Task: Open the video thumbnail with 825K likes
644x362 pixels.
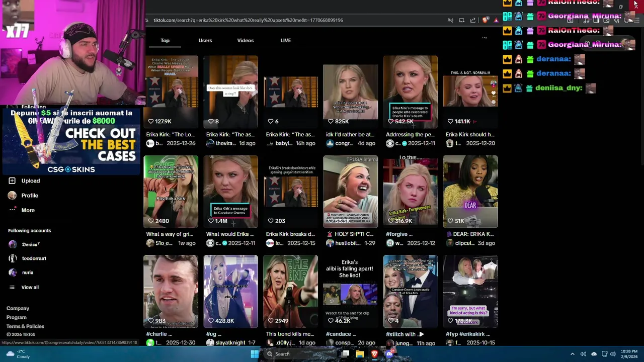Action: 351,92
